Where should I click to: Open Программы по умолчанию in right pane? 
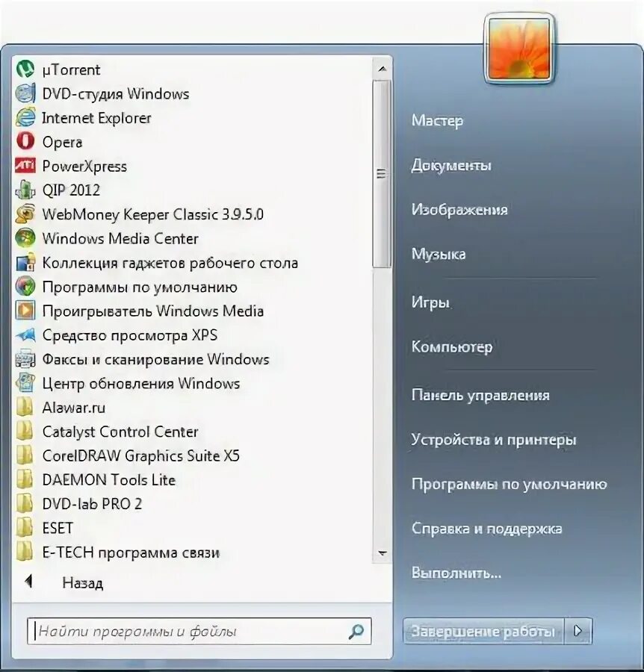509,485
